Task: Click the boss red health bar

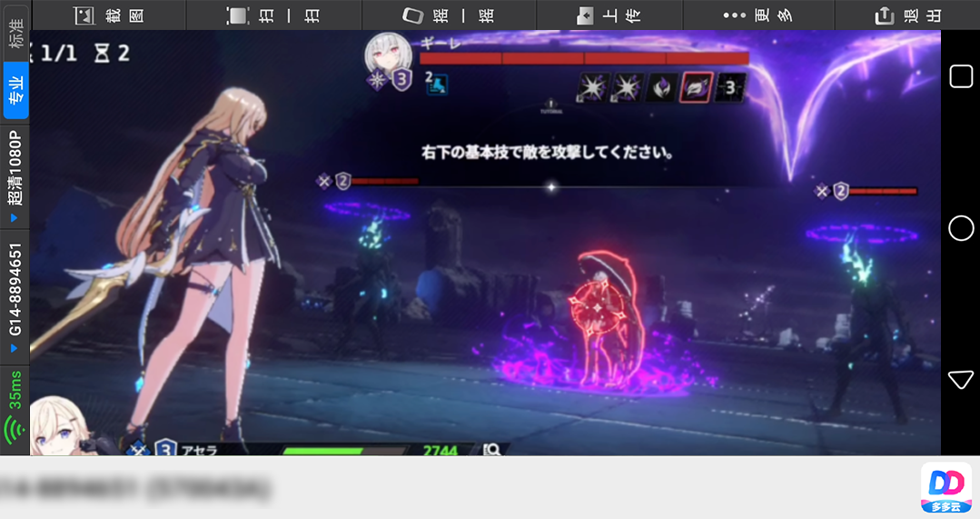Action: point(584,58)
